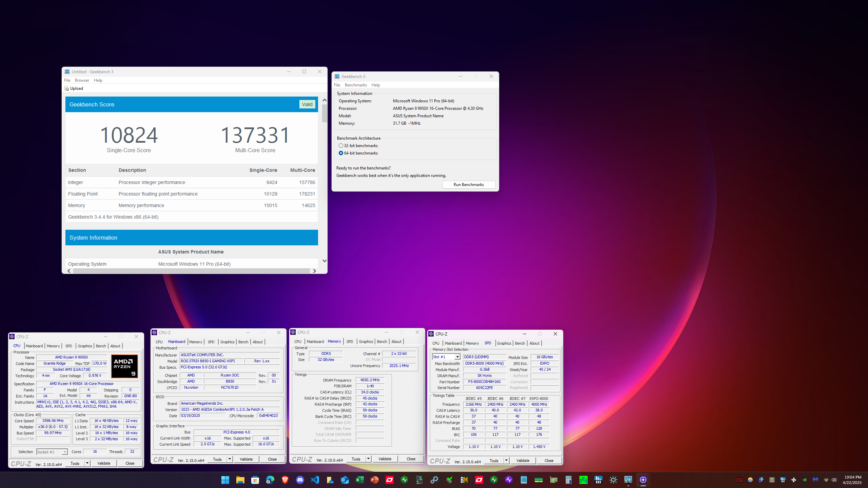Expand Tools dropdown arrow in CPU tab window
The image size is (868, 488).
(87, 463)
